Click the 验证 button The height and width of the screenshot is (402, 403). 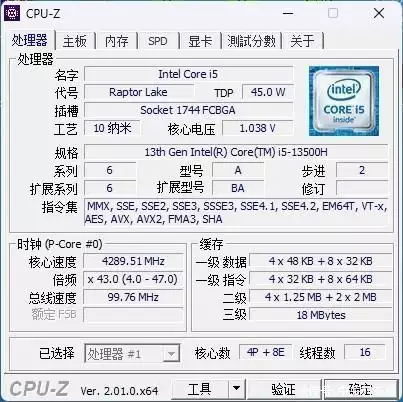284,388
